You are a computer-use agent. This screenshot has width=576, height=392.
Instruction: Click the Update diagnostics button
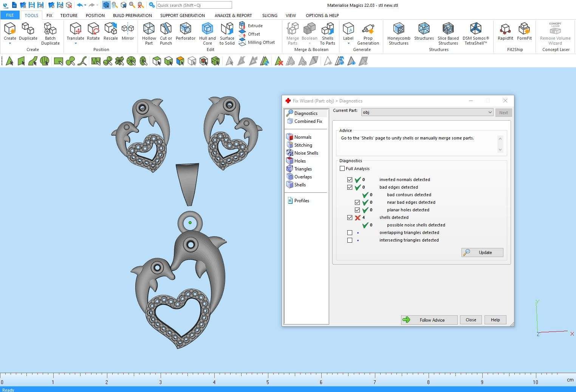point(482,253)
